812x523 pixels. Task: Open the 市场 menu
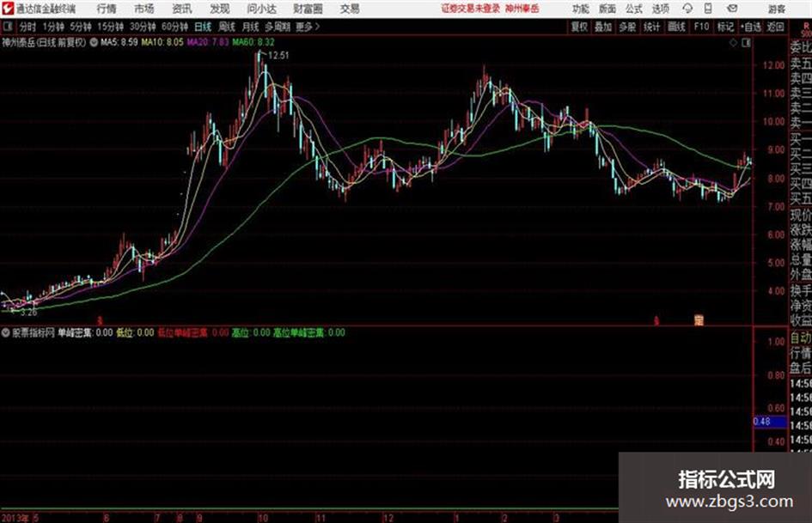[144, 9]
